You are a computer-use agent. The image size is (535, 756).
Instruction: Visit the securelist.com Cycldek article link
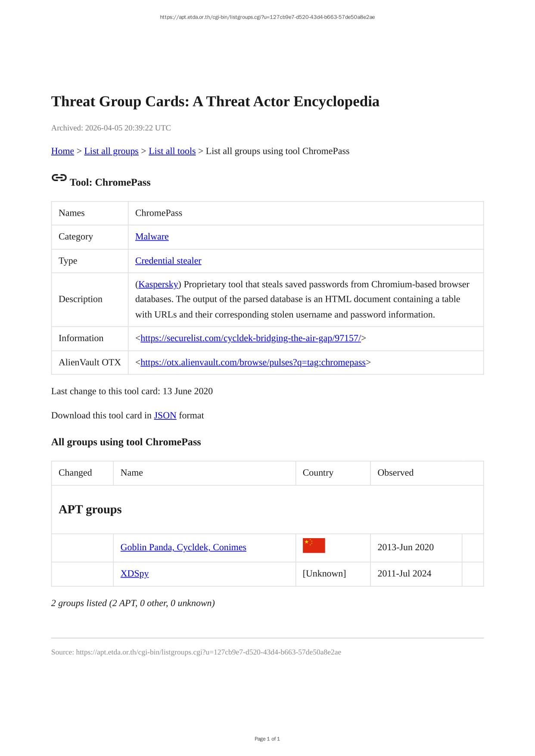coord(250,338)
